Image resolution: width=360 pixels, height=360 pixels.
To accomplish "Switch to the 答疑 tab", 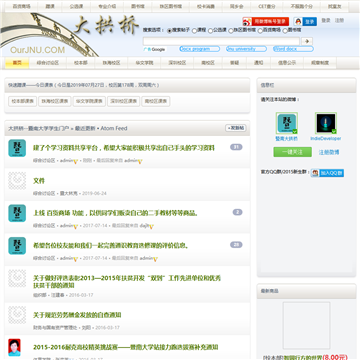I will [x=235, y=63].
